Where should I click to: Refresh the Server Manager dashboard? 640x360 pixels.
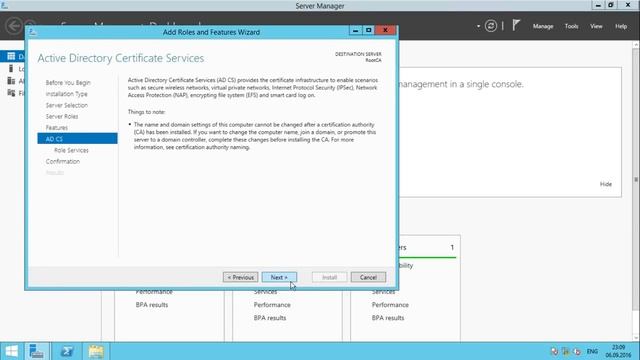(491, 26)
